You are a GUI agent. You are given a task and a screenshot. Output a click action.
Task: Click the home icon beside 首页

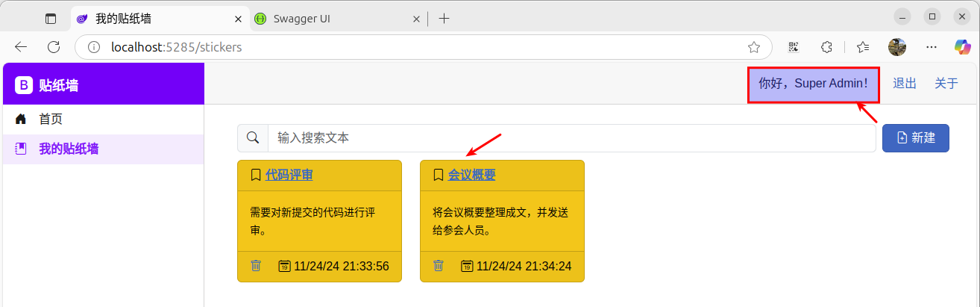pos(21,119)
